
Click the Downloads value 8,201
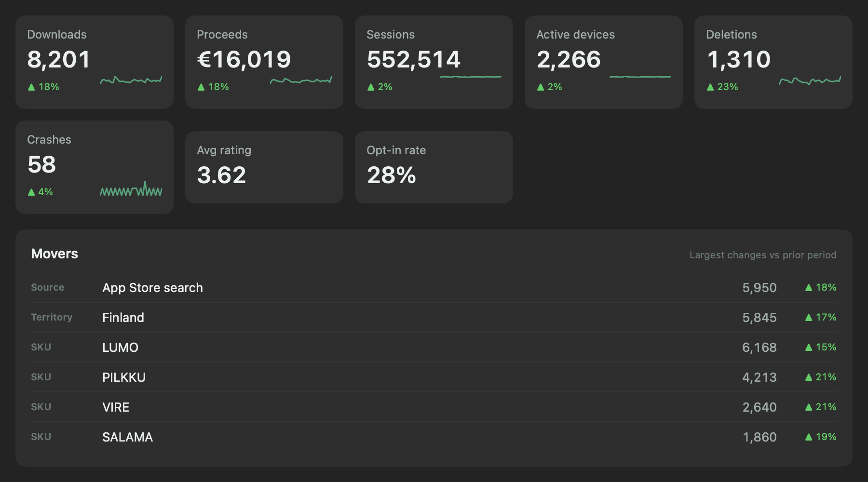(58, 60)
